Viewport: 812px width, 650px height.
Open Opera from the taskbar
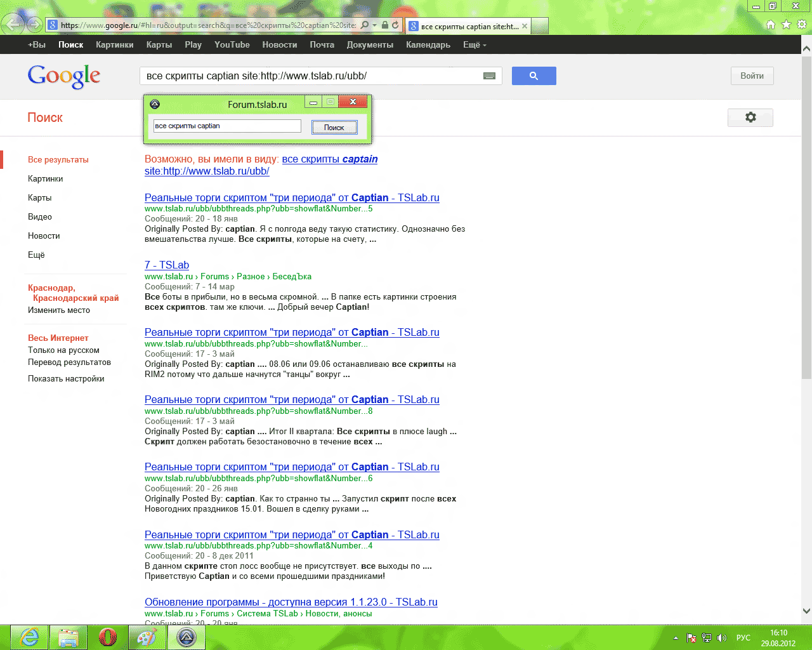(108, 637)
